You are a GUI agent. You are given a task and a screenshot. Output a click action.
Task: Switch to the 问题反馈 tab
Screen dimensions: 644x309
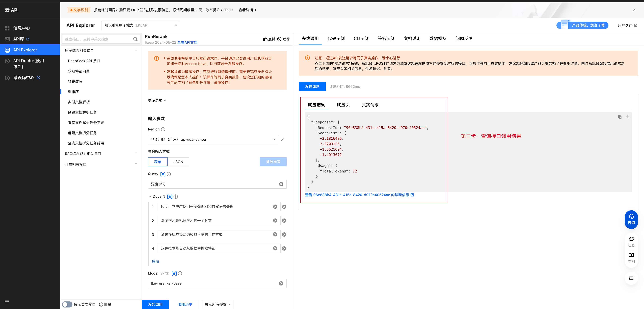(464, 39)
